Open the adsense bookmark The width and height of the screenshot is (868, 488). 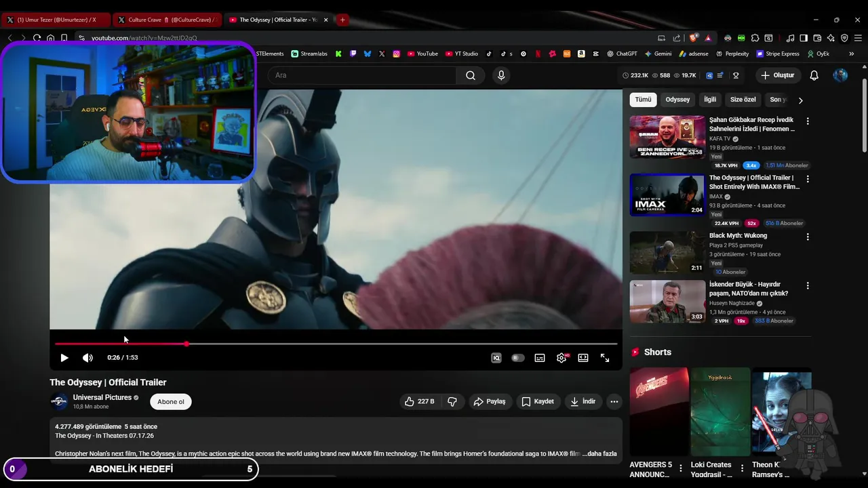pyautogui.click(x=693, y=54)
